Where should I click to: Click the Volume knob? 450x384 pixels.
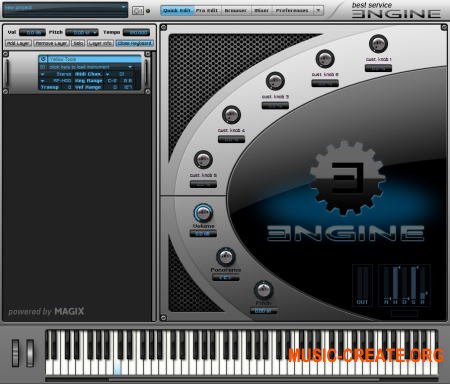point(203,212)
